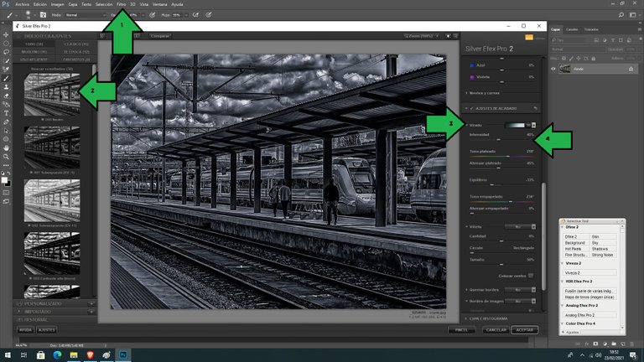Click the lock icon on Fondo layer
This screenshot has height=362, width=644.
631,69
